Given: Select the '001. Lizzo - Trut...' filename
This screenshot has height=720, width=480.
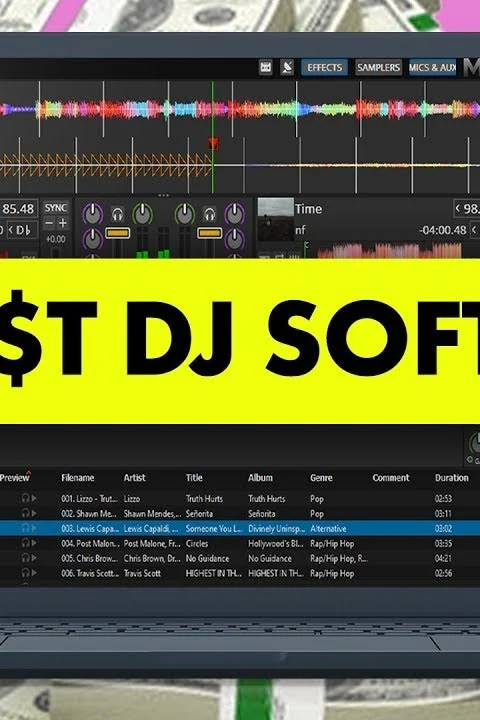Looking at the screenshot, I should 89,498.
